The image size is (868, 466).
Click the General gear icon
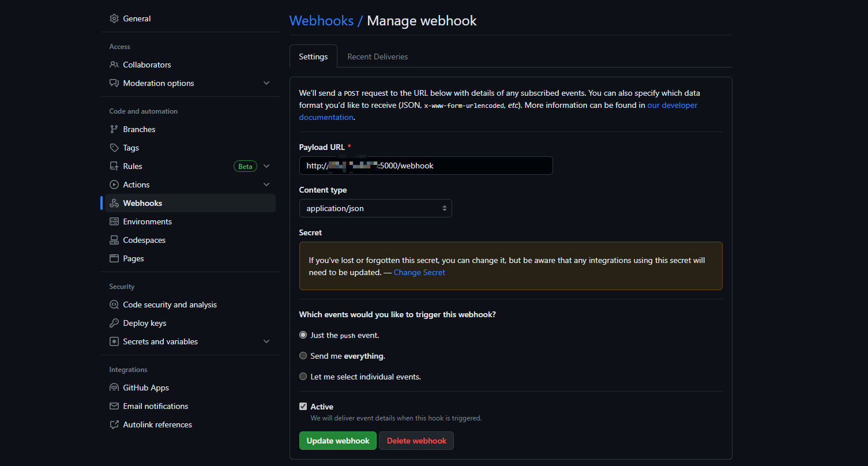click(114, 18)
